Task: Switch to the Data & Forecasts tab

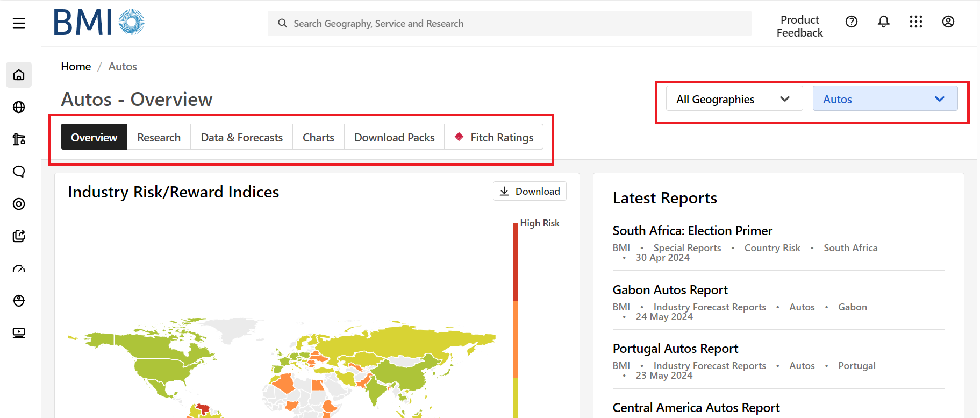Action: pyautogui.click(x=241, y=137)
